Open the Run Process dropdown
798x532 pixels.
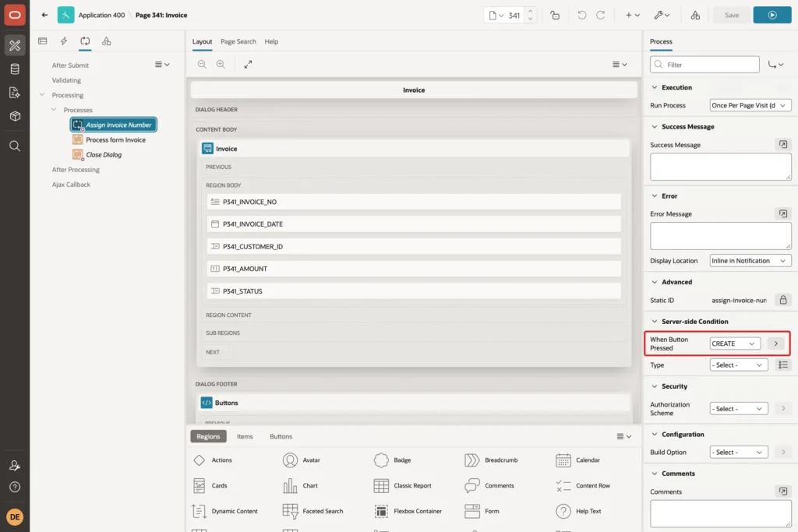click(750, 105)
